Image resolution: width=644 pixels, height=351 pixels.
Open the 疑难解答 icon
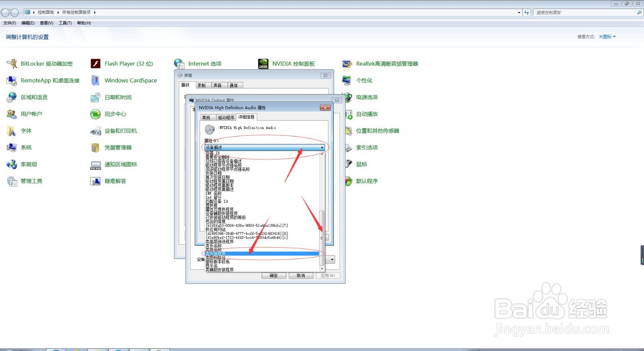[x=95, y=181]
